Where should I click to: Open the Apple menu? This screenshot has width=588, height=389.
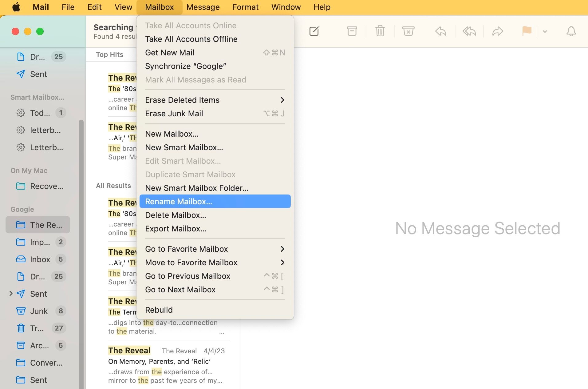(x=16, y=7)
